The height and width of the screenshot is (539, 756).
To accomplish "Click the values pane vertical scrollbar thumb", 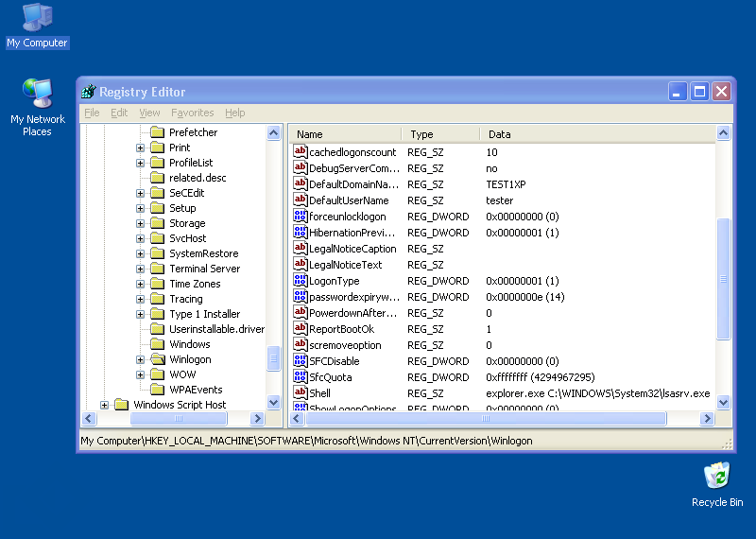I will point(723,279).
